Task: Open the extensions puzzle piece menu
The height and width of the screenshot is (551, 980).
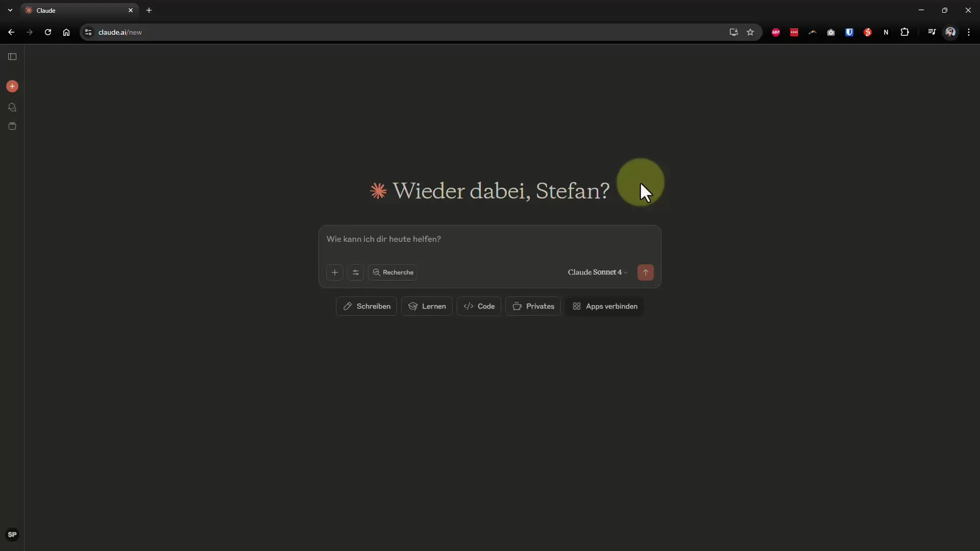Action: [x=904, y=32]
